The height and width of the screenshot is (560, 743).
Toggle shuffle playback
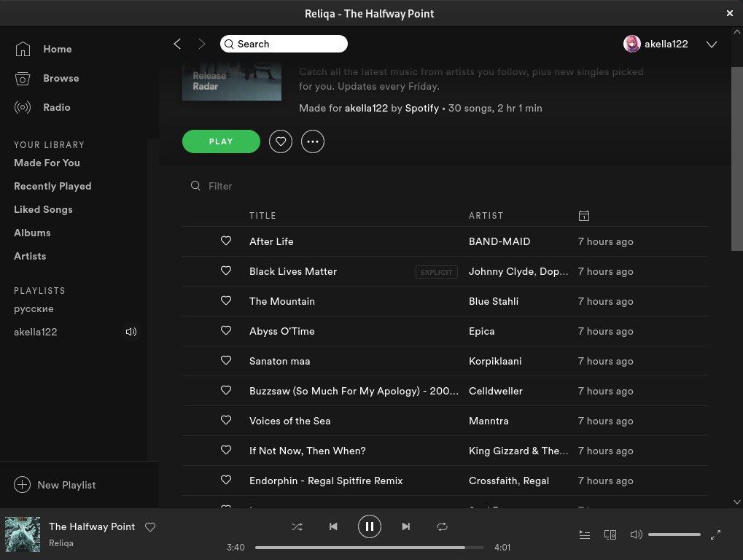click(x=297, y=527)
